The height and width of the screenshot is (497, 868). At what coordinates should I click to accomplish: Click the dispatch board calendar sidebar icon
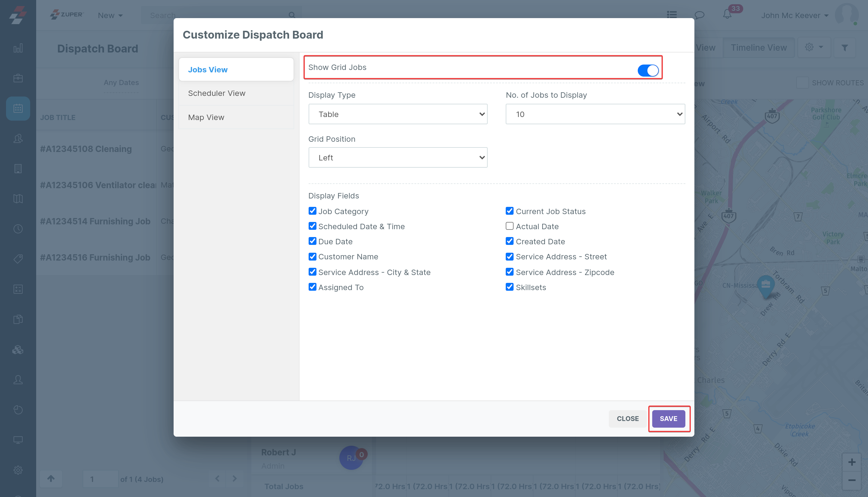point(18,109)
